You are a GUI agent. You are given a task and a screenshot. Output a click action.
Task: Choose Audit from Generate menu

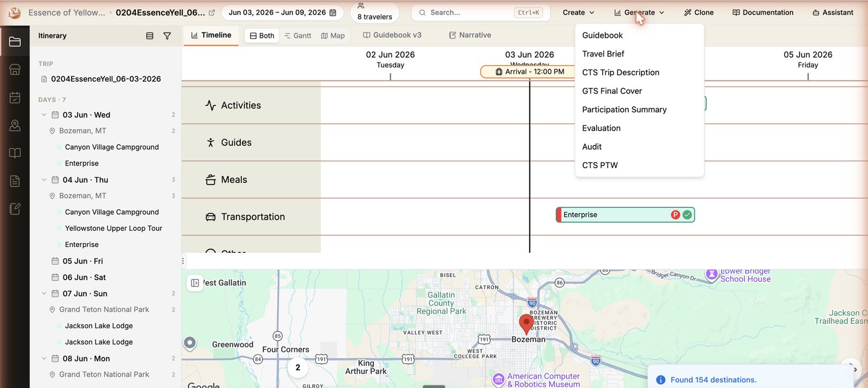tap(639, 147)
